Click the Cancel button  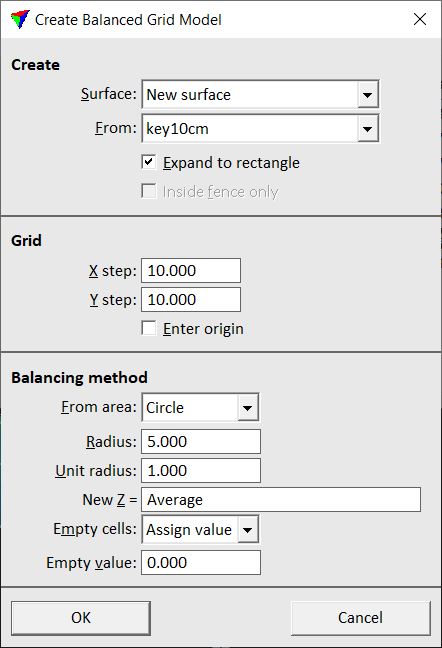pos(361,618)
